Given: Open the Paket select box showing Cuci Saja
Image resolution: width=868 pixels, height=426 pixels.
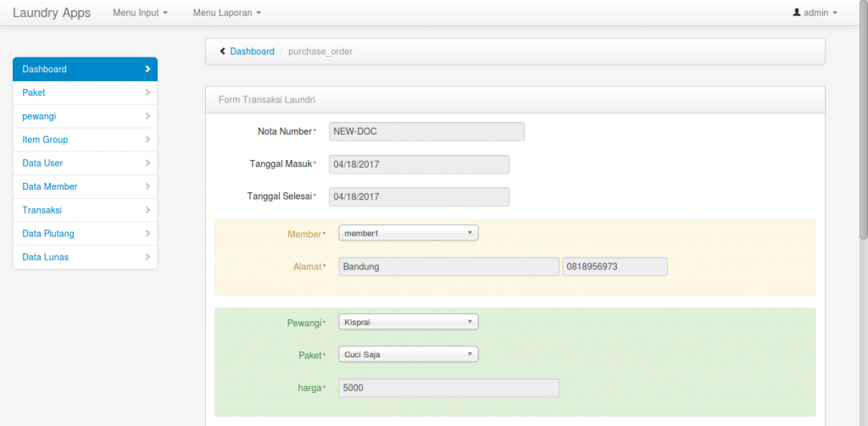Looking at the screenshot, I should click(409, 354).
